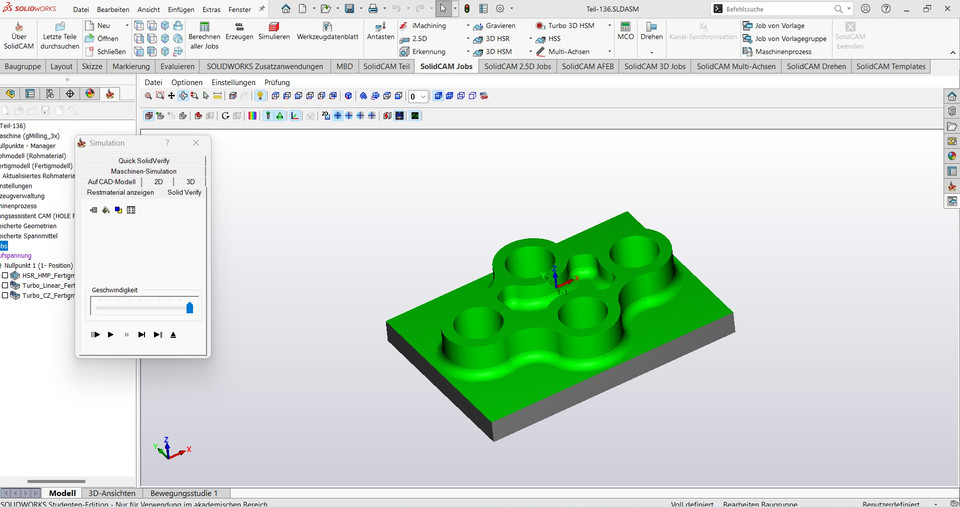
Task: Click the Geschwindigkeit speed slider handle
Action: click(x=189, y=308)
